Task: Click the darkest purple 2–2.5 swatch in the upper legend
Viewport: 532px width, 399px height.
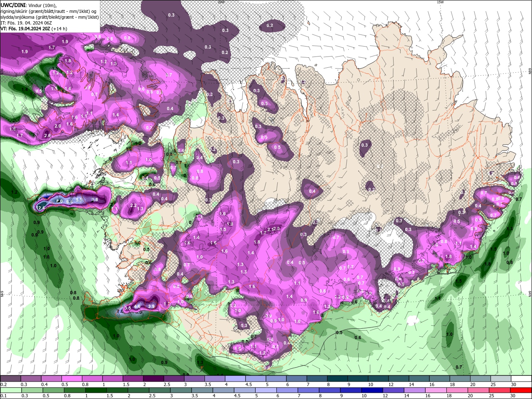Action: pyautogui.click(x=153, y=379)
